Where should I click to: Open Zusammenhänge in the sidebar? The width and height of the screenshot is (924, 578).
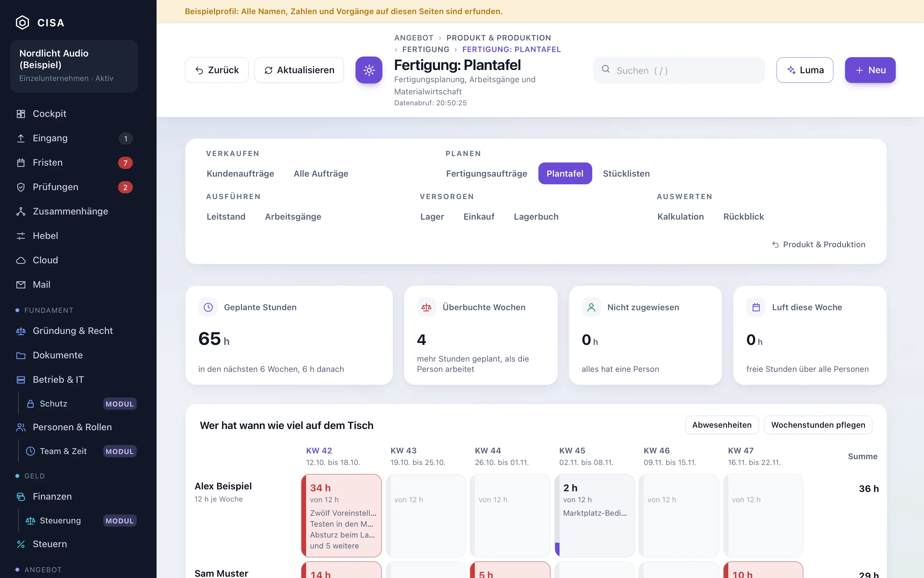pos(74,211)
